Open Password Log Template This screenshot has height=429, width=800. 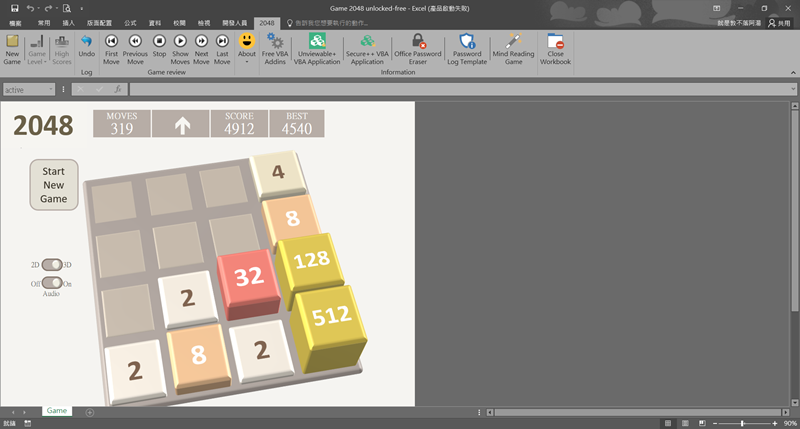(467, 46)
